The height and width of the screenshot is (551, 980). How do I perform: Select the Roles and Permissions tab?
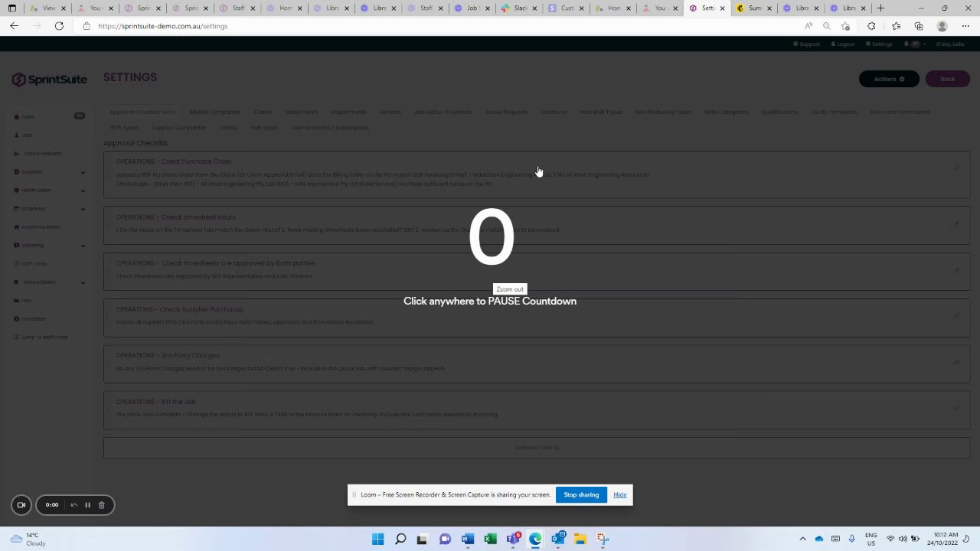click(x=900, y=112)
